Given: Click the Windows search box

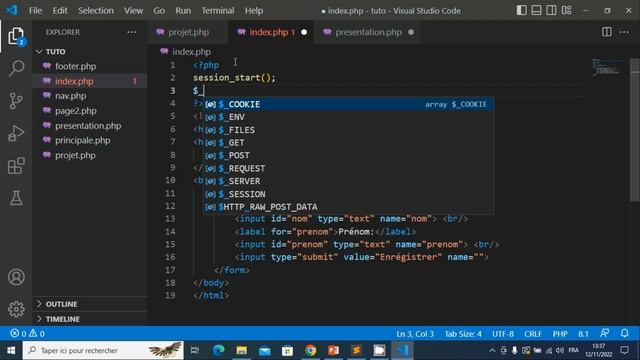Looking at the screenshot, I should [x=103, y=350].
